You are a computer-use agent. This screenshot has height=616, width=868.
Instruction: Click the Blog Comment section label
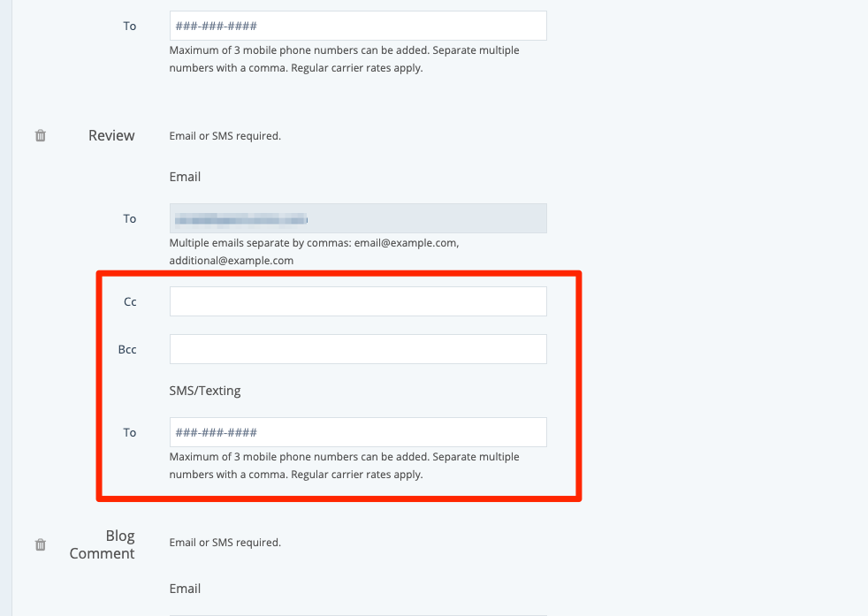(103, 544)
